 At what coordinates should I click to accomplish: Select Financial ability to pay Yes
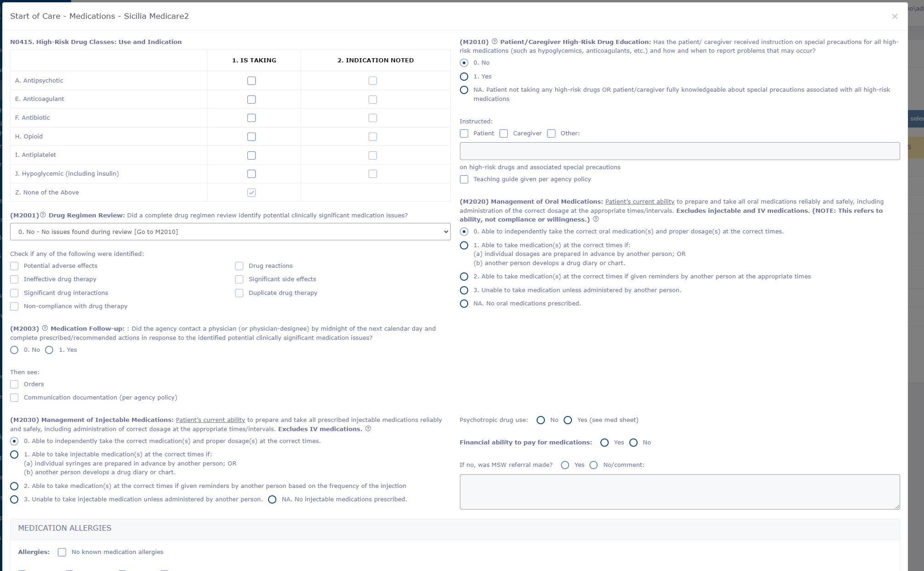605,443
